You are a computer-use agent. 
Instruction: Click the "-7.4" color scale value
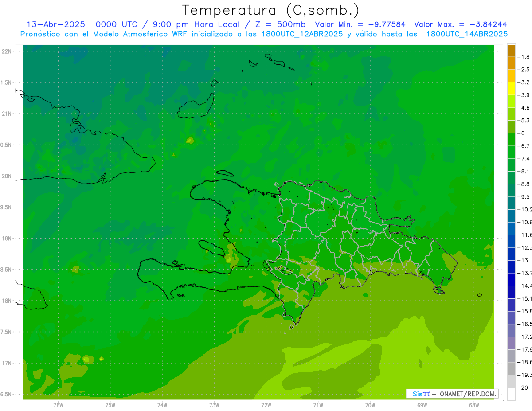523,159
